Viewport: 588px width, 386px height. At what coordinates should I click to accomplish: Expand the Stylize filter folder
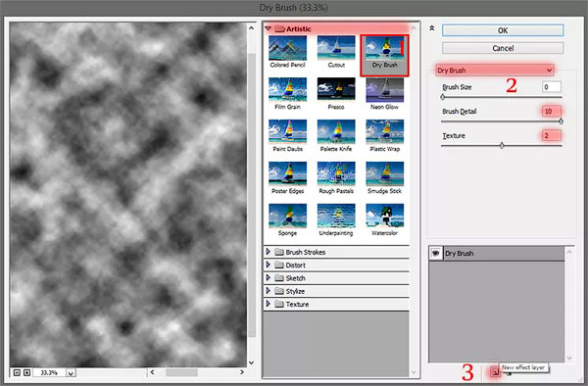click(269, 291)
